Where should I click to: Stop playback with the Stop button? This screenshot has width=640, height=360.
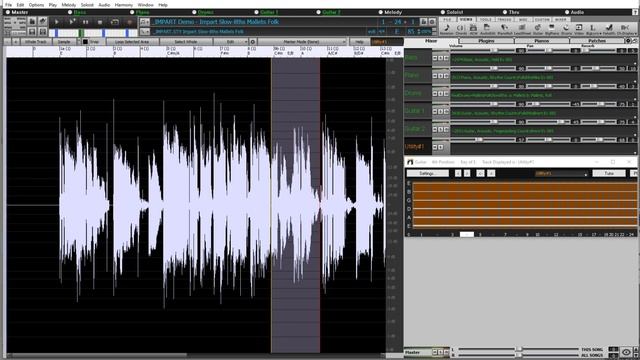100,22
